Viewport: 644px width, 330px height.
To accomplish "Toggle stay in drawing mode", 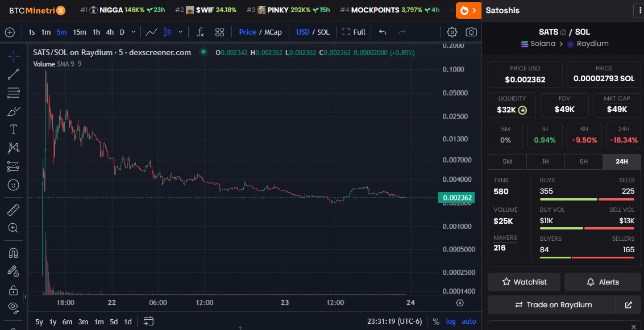I will pos(13,271).
